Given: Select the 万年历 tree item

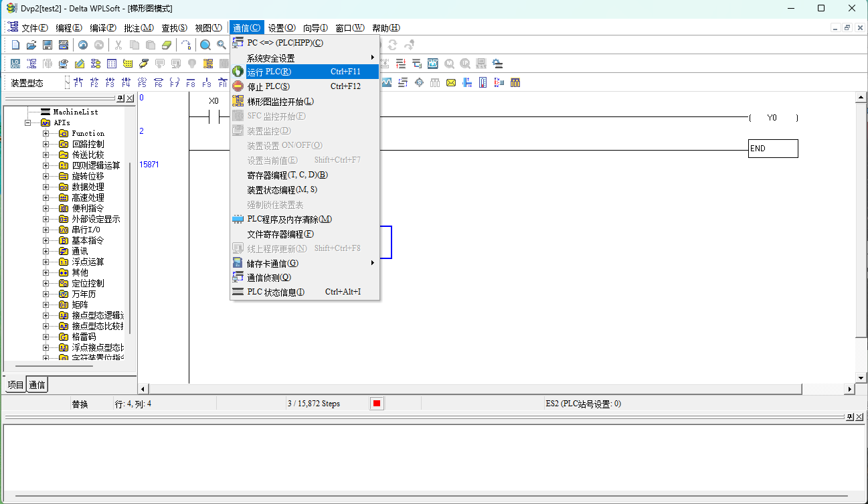Looking at the screenshot, I should click(x=84, y=294).
